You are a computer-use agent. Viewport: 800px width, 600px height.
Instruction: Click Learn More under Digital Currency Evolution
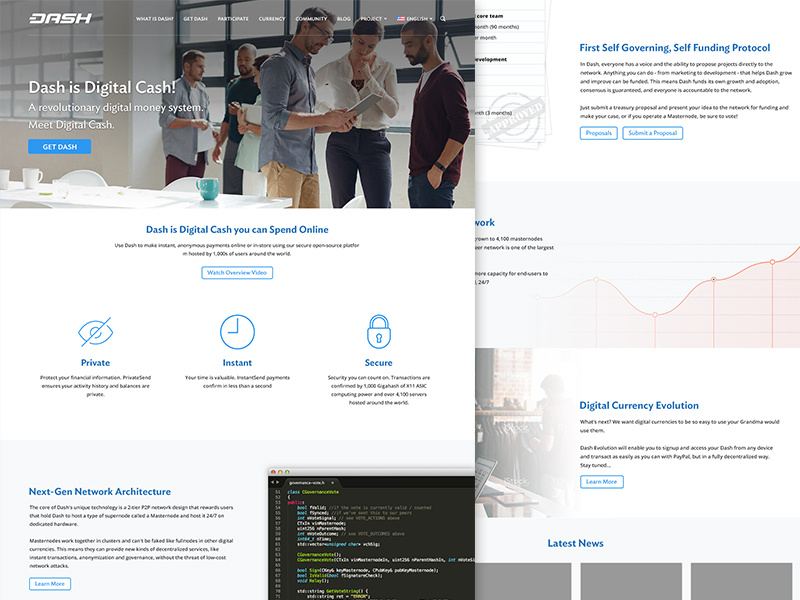(x=602, y=482)
